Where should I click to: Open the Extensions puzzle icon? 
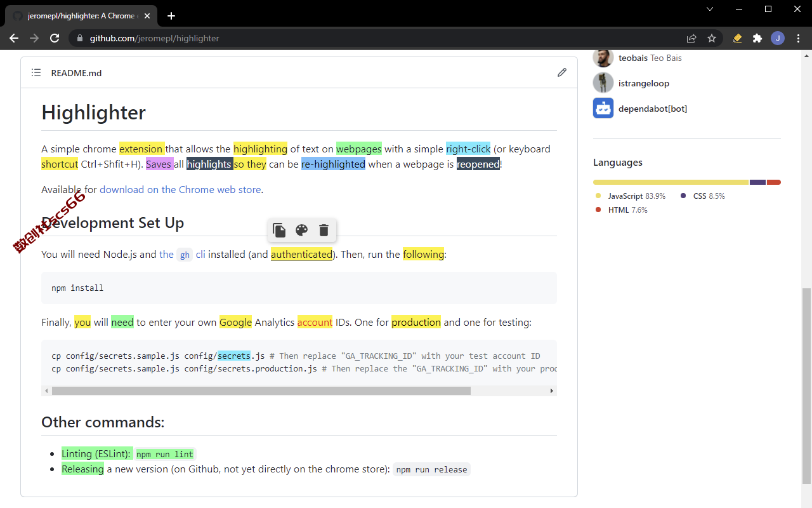point(757,38)
